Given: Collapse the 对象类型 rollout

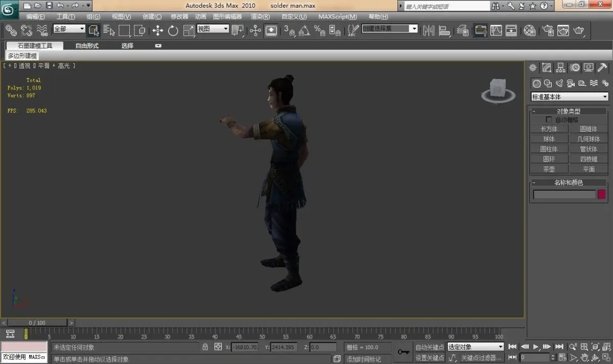Looking at the screenshot, I should coord(569,111).
